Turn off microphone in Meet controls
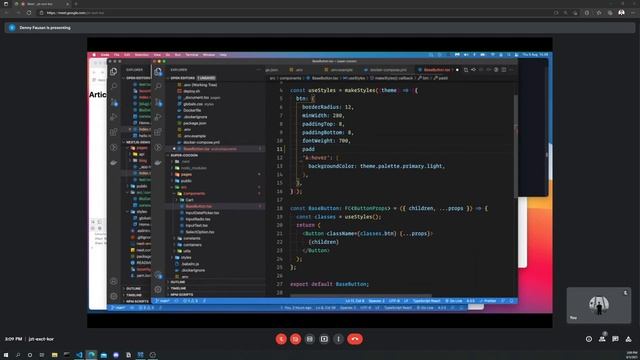 281,339
